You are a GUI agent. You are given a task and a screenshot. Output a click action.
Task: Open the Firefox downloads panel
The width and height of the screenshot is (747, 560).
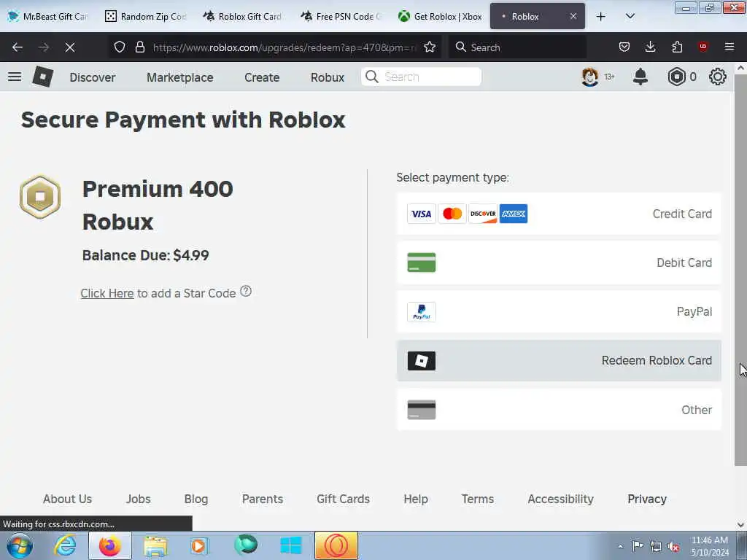pos(650,47)
